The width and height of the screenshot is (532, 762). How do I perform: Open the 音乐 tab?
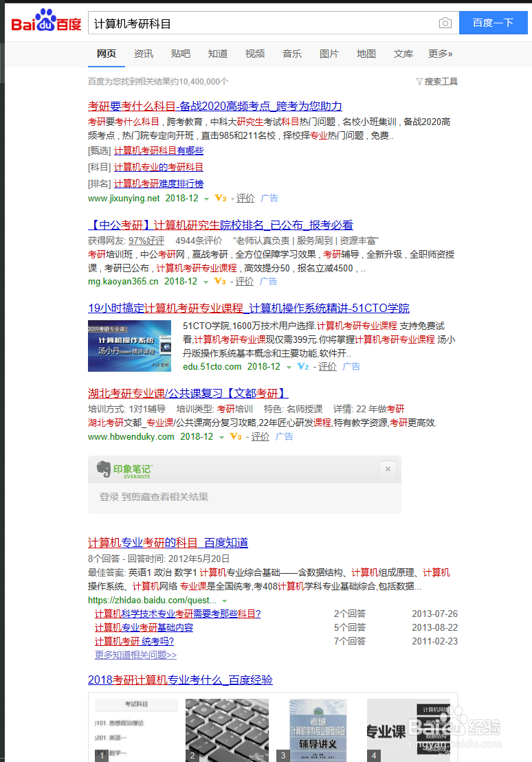click(291, 54)
